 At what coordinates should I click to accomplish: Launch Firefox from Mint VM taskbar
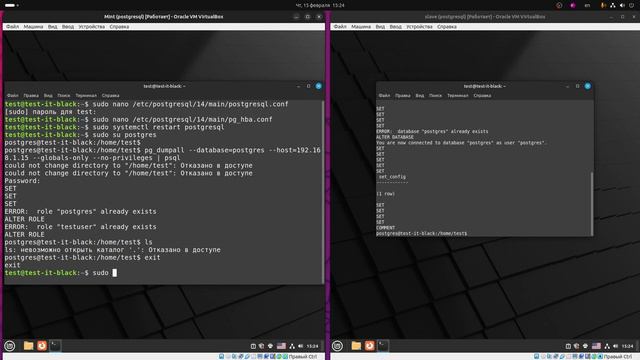(42, 346)
